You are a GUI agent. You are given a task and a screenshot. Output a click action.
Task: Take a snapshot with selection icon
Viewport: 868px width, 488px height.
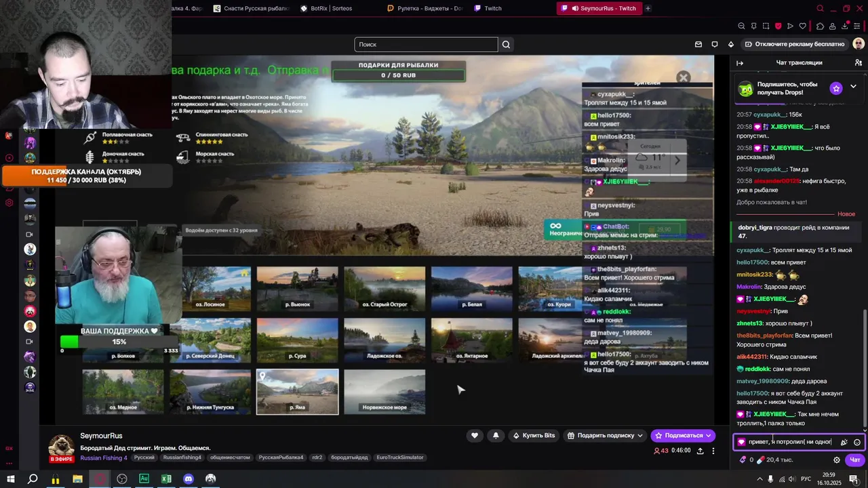pyautogui.click(x=766, y=26)
